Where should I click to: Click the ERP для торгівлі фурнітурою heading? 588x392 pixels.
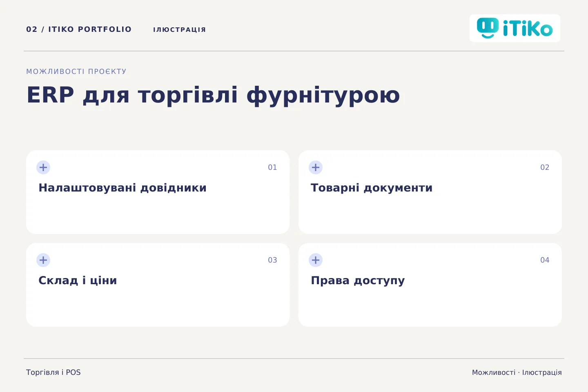(x=213, y=95)
